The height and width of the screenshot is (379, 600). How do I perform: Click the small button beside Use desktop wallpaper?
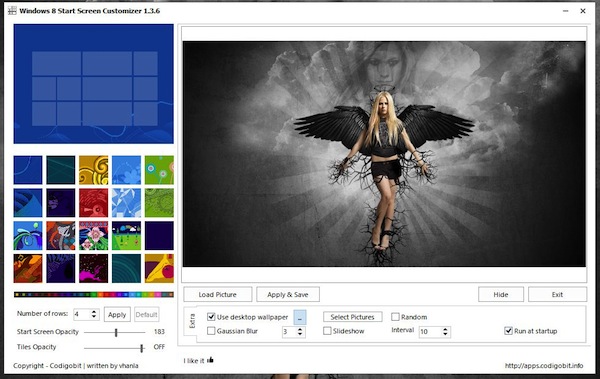(x=300, y=317)
